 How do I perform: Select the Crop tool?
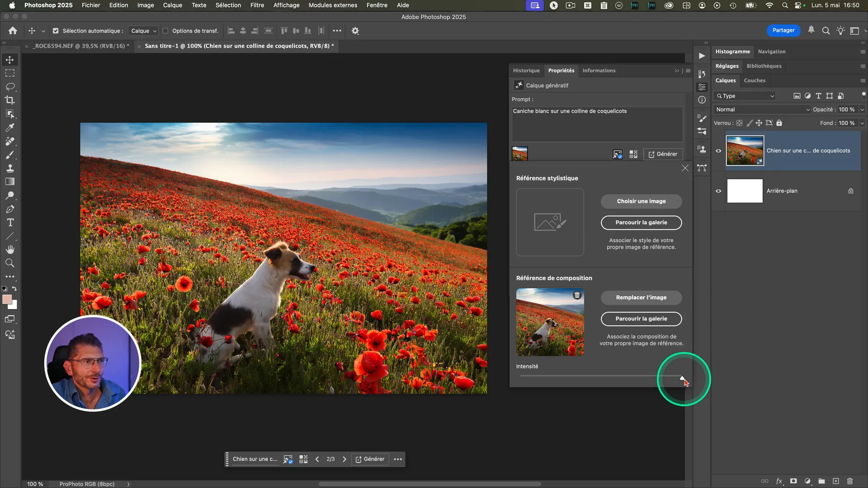pos(9,100)
